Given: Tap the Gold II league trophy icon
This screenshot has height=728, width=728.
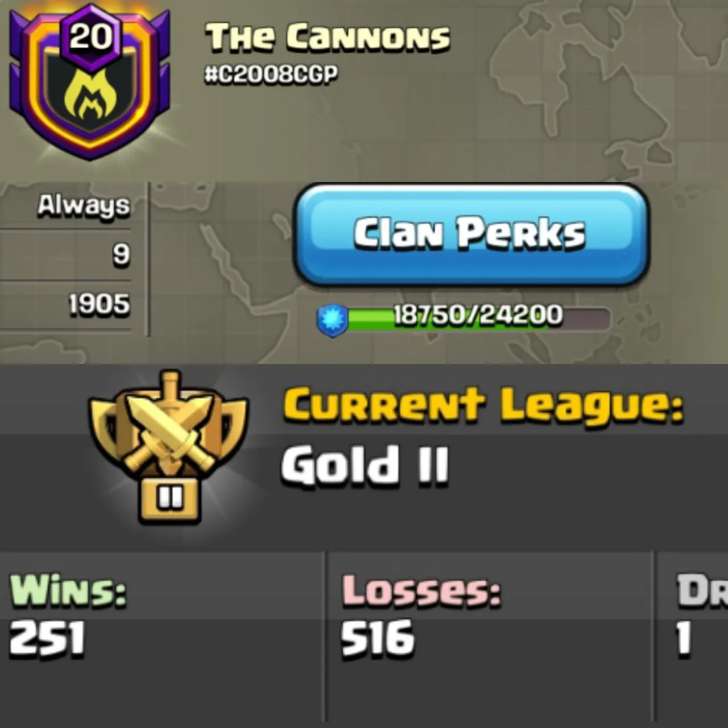Looking at the screenshot, I should coord(169,448).
